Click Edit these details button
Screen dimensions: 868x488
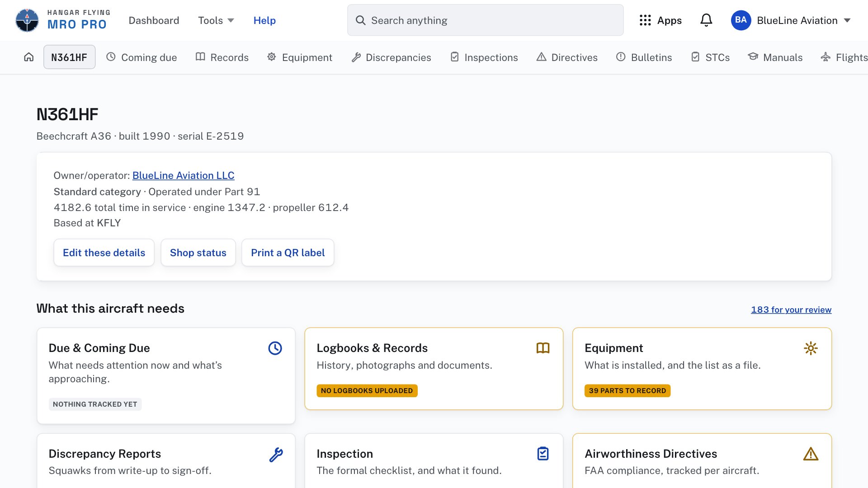pos(104,253)
